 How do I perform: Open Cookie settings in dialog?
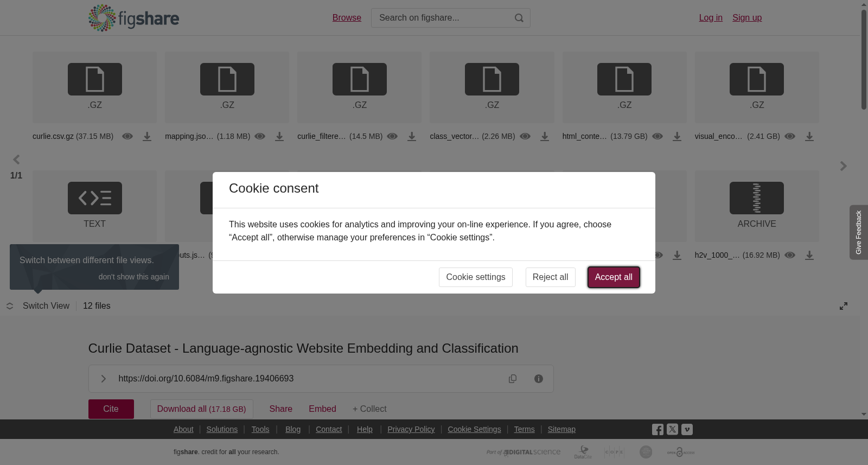pos(476,277)
